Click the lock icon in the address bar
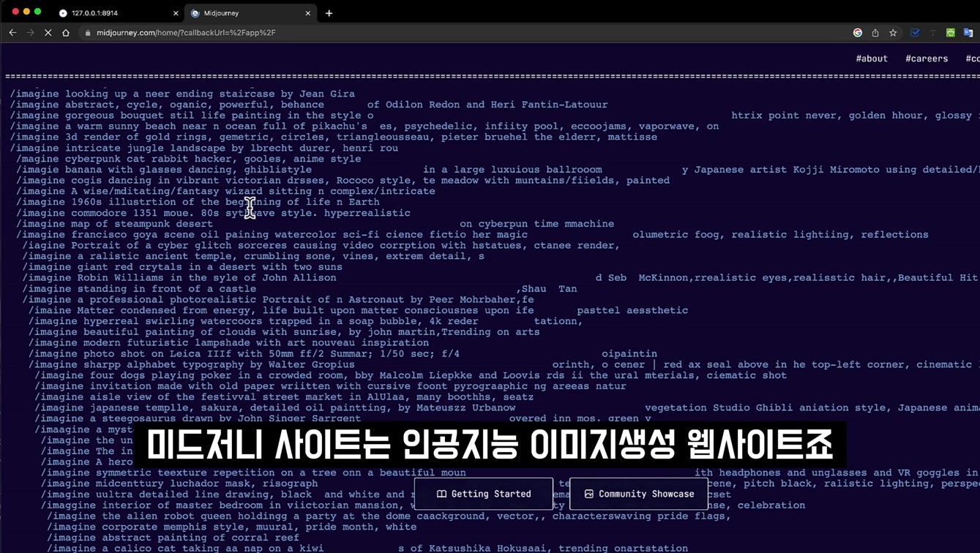The height and width of the screenshot is (553, 980). pos(88,33)
